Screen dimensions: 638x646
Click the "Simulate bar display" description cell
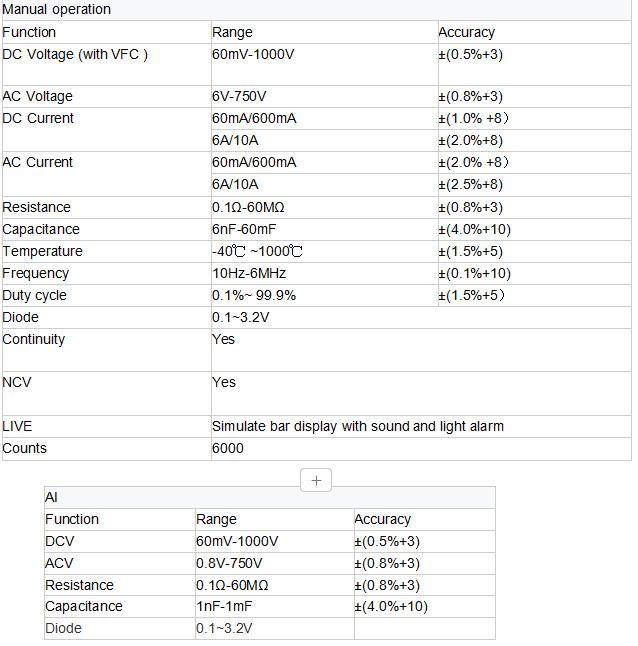coord(358,426)
